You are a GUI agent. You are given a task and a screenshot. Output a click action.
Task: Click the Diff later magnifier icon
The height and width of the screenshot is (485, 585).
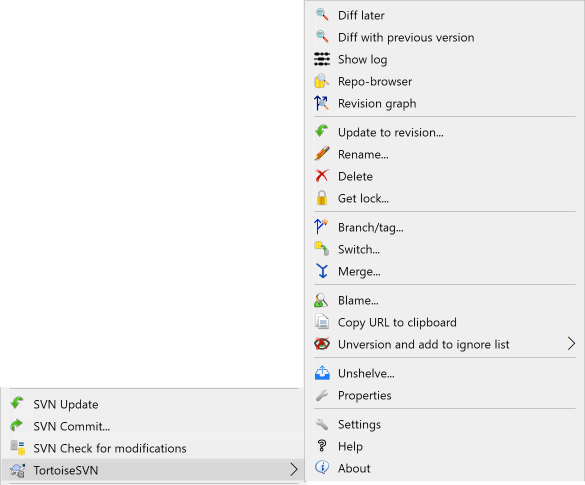coord(322,15)
